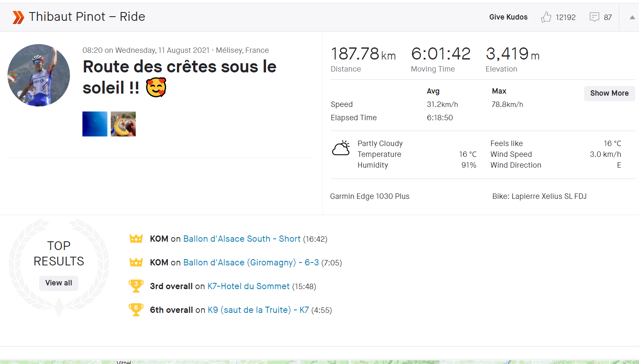Open comments via the speech bubble icon

pyautogui.click(x=594, y=17)
